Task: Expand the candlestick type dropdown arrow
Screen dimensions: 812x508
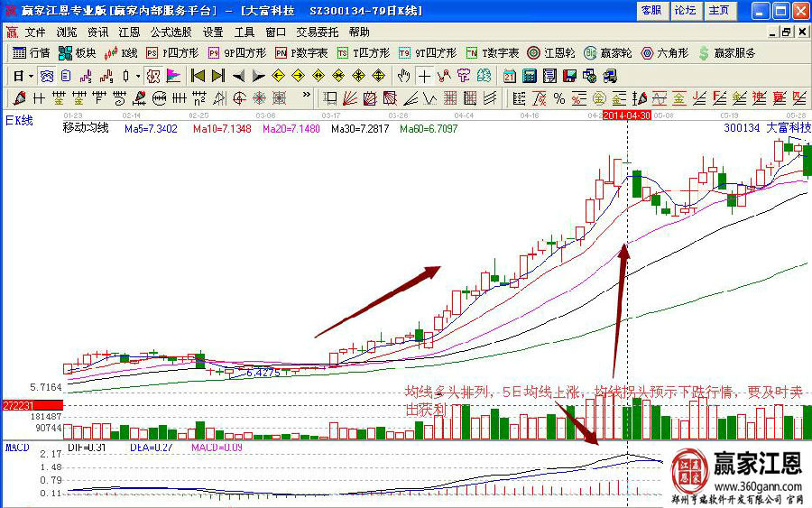Action: click(x=136, y=76)
